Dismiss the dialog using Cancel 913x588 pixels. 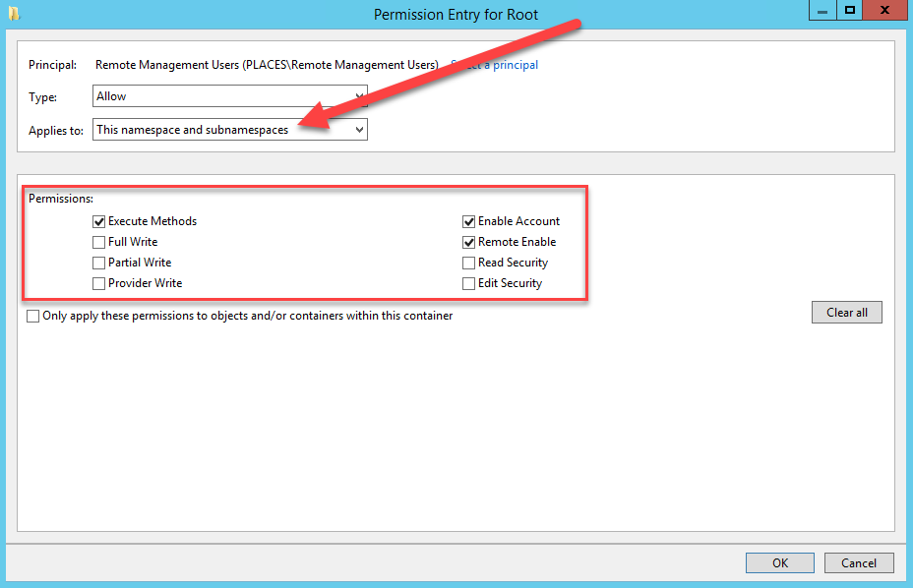coord(859,562)
